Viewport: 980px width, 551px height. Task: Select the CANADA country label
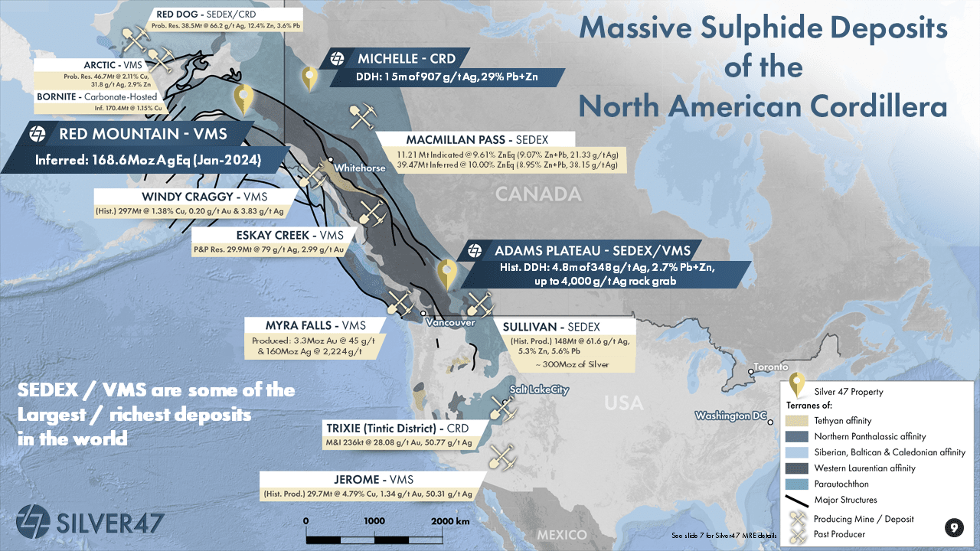tap(539, 194)
